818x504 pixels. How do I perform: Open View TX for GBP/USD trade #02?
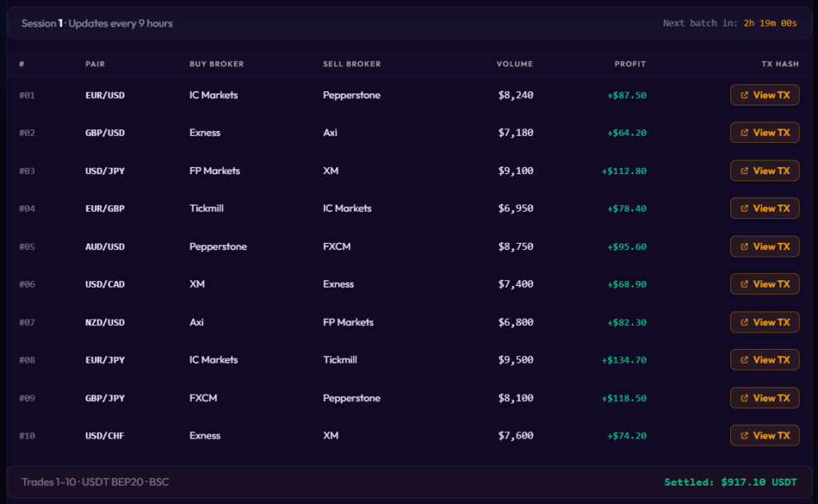click(x=764, y=133)
